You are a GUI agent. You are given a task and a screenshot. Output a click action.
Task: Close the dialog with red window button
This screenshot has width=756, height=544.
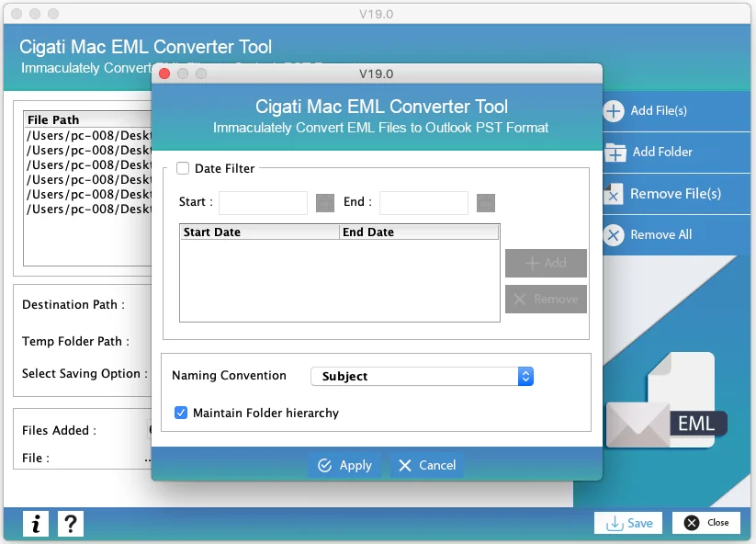[164, 74]
